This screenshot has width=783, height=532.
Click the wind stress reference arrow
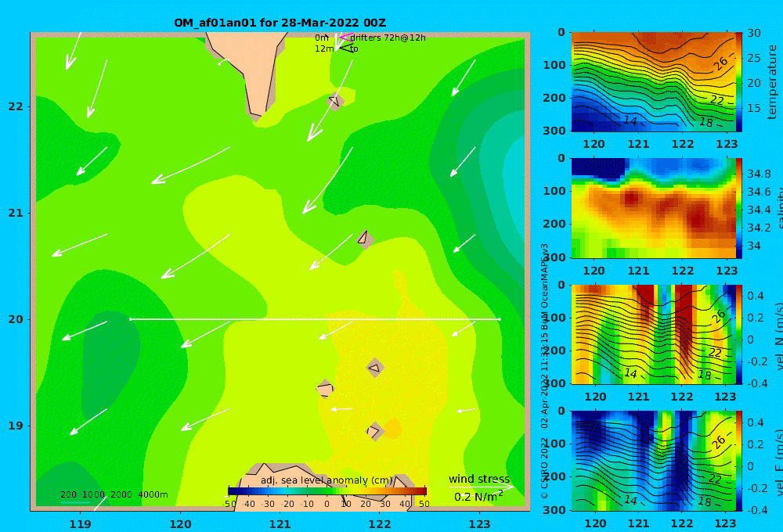(x=481, y=486)
